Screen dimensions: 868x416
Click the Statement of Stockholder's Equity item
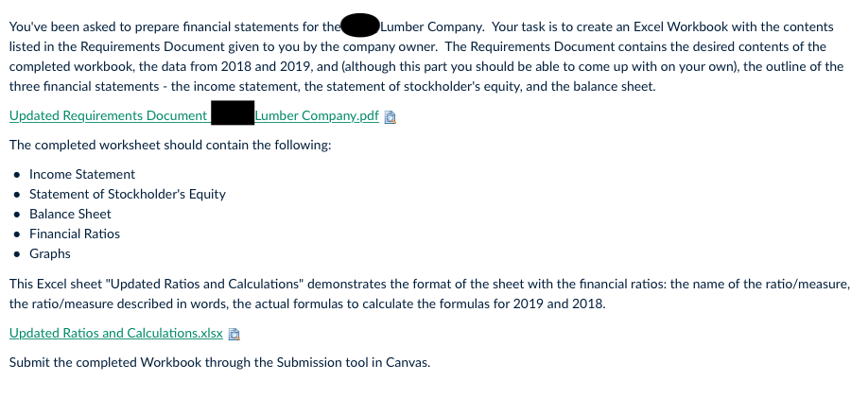[x=128, y=194]
